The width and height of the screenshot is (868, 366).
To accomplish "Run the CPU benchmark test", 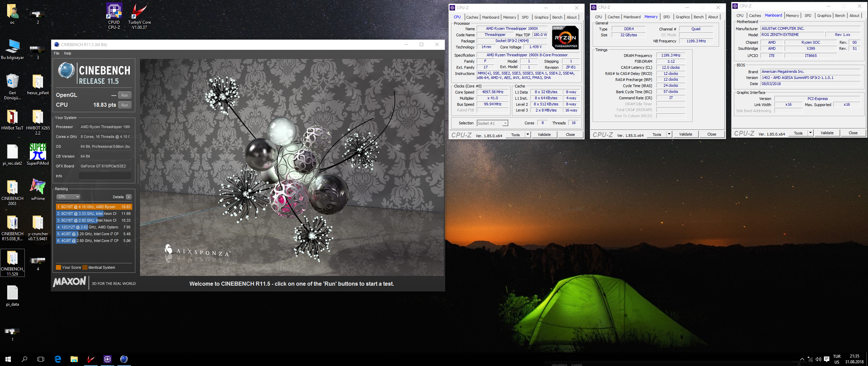I will tap(125, 105).
